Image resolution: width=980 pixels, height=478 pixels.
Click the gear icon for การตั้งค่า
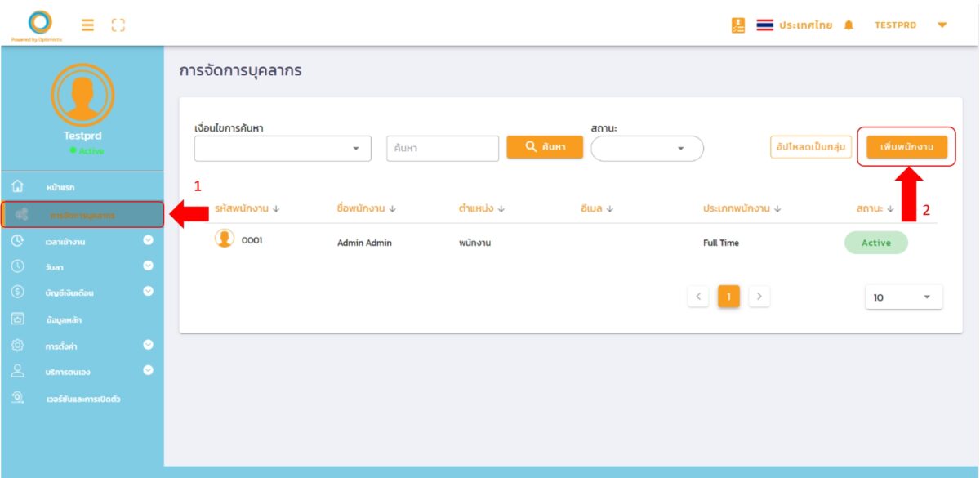18,345
